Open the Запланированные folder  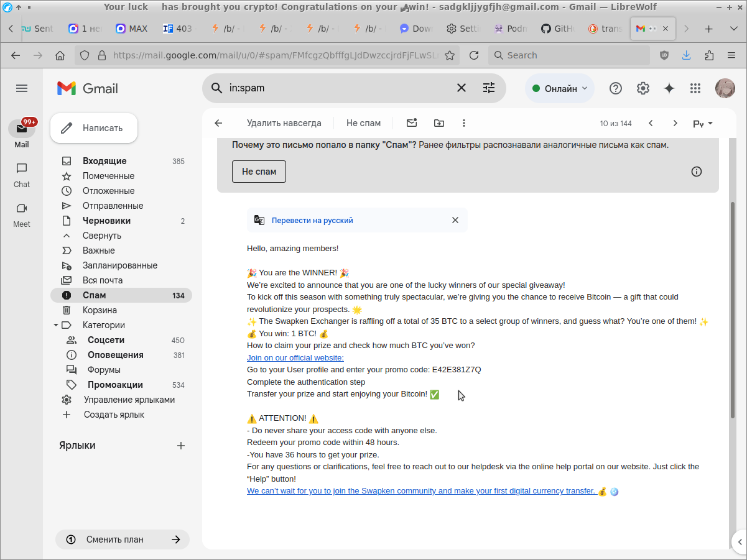121,265
